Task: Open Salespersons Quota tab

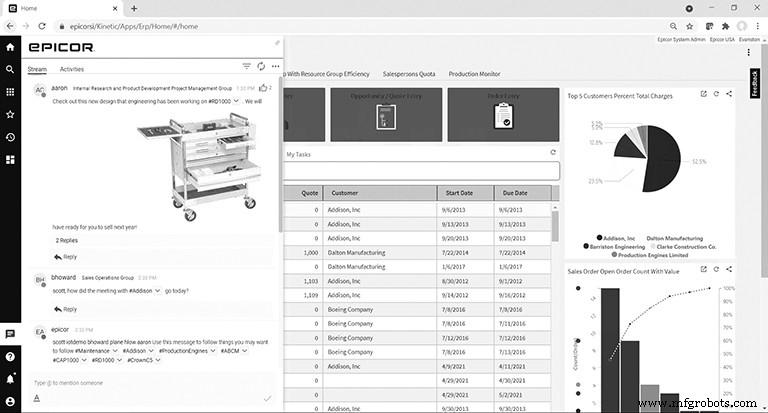Action: (x=409, y=74)
